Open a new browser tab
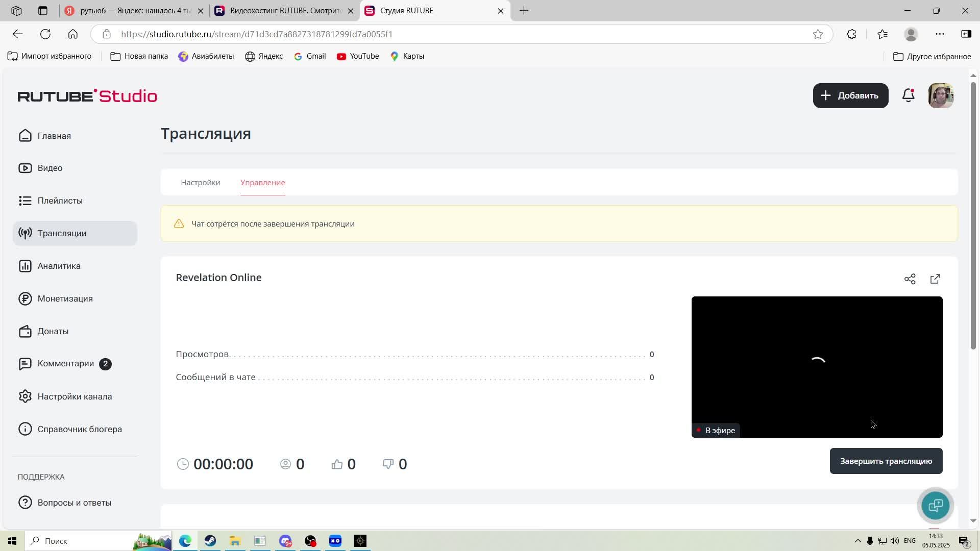 click(x=524, y=11)
